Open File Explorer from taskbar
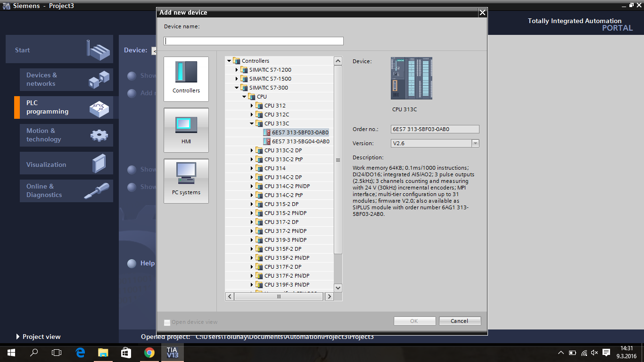644x362 pixels. pyautogui.click(x=103, y=353)
